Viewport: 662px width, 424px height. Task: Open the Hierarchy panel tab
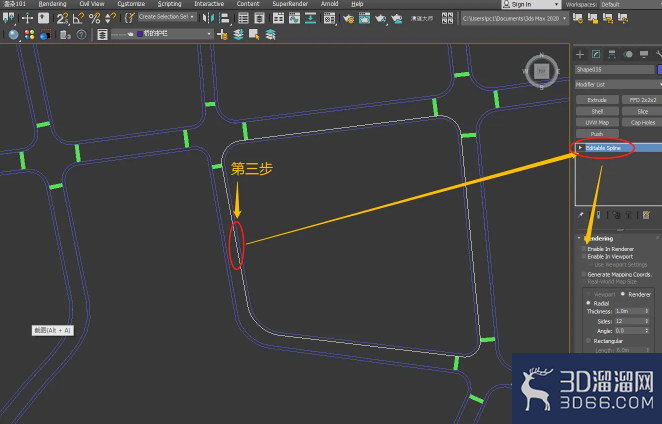pos(612,54)
